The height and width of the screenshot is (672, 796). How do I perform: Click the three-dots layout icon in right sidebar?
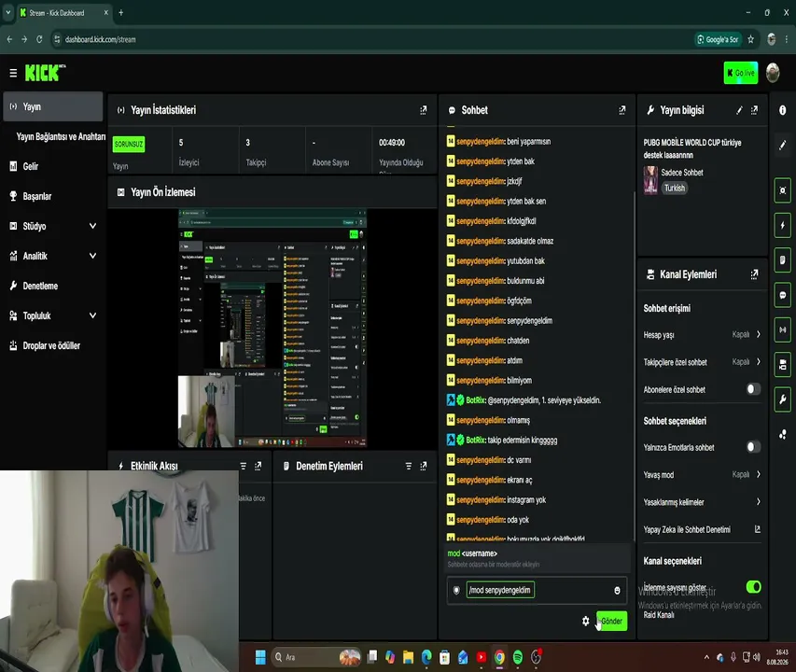782,434
